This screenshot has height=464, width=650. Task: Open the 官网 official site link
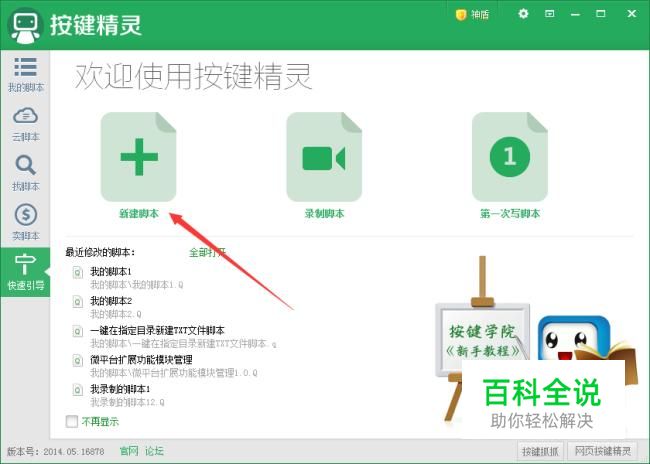point(129,451)
